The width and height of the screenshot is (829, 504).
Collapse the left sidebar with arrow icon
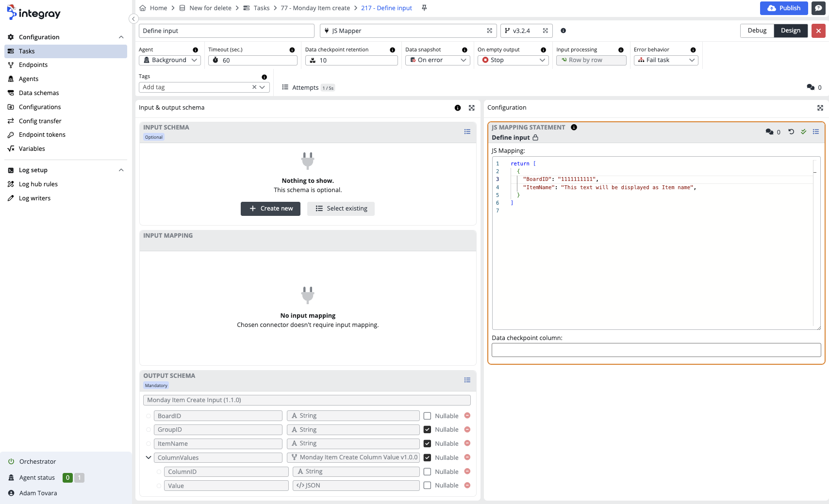[133, 19]
